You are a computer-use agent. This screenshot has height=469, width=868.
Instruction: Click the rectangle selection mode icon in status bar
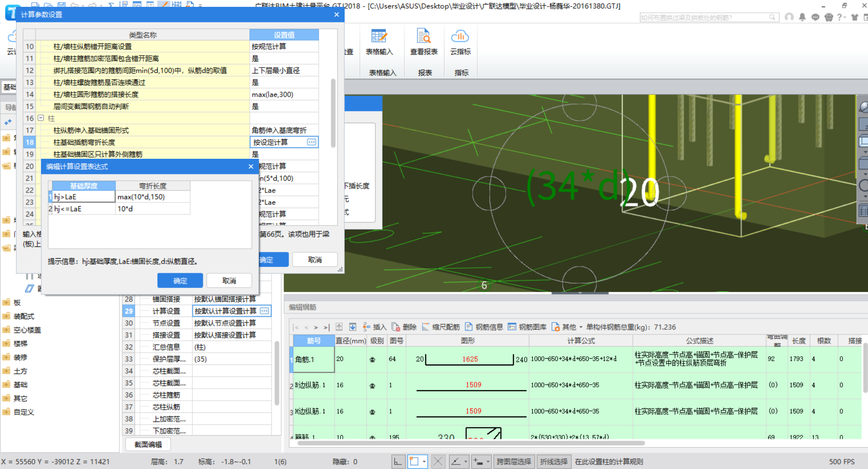point(414,461)
